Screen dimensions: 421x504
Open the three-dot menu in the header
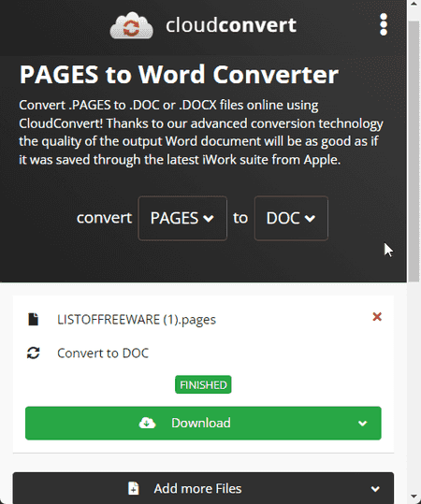[x=384, y=24]
